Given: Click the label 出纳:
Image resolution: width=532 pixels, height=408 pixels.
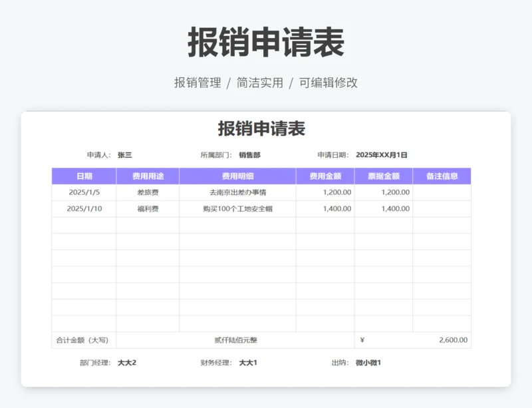Looking at the screenshot, I should tap(340, 363).
